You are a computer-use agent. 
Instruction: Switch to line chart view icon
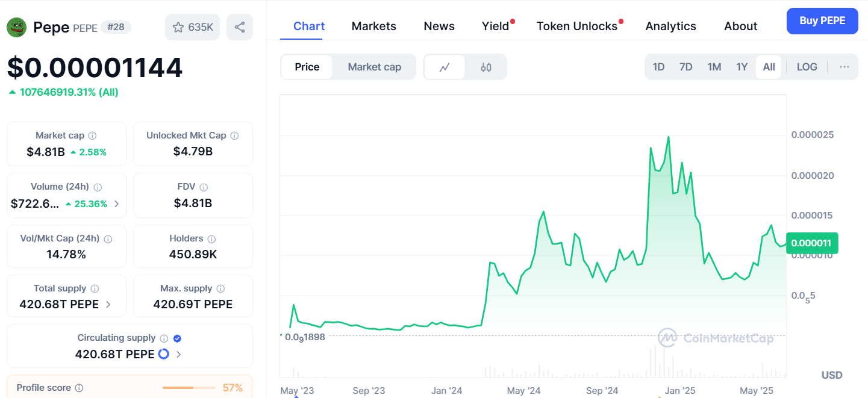tap(445, 67)
